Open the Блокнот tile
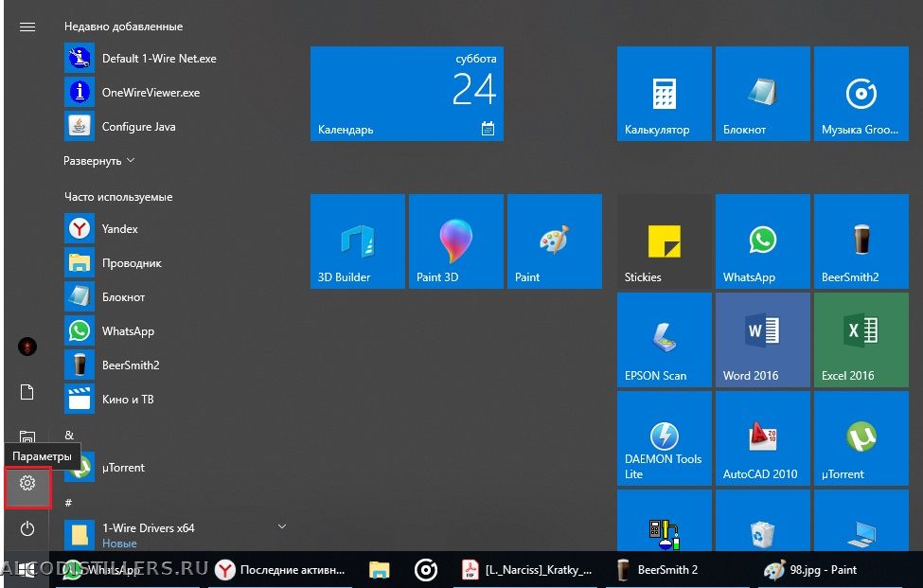The height and width of the screenshot is (588, 923). (x=762, y=94)
